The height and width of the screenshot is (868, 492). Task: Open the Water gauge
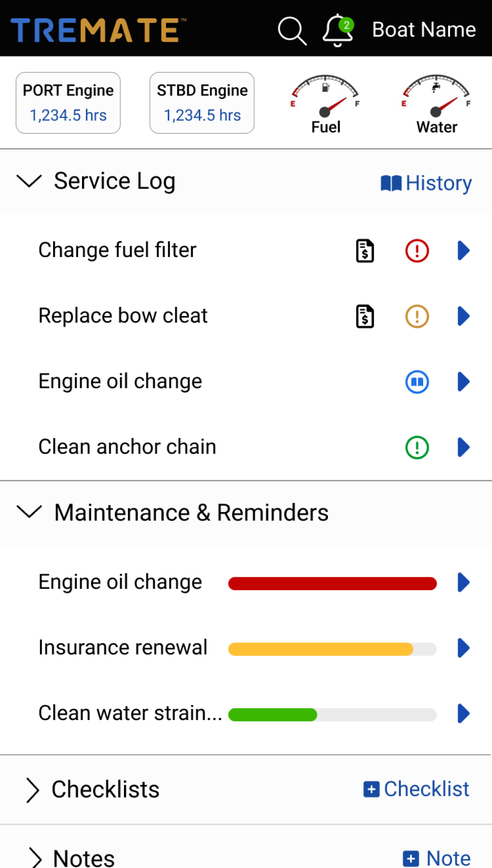point(437,104)
